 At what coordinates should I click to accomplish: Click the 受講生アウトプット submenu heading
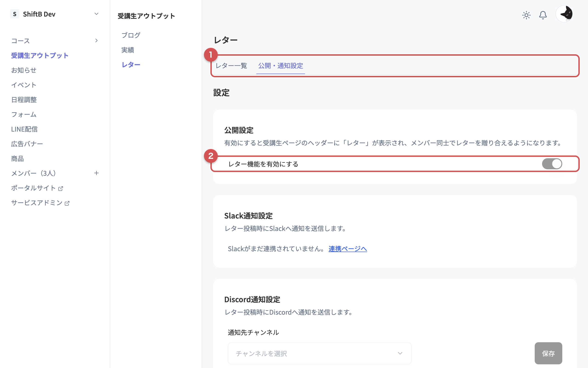[x=146, y=16]
